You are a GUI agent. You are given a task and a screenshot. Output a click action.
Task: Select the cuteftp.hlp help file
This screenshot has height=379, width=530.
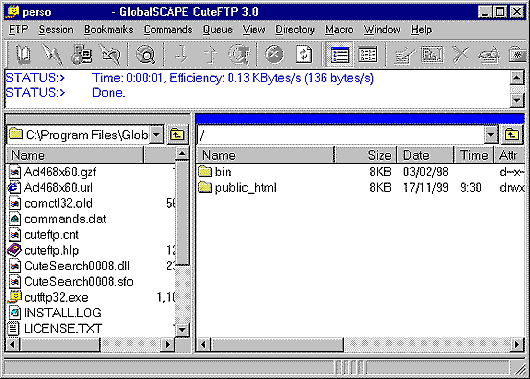pyautogui.click(x=43, y=250)
